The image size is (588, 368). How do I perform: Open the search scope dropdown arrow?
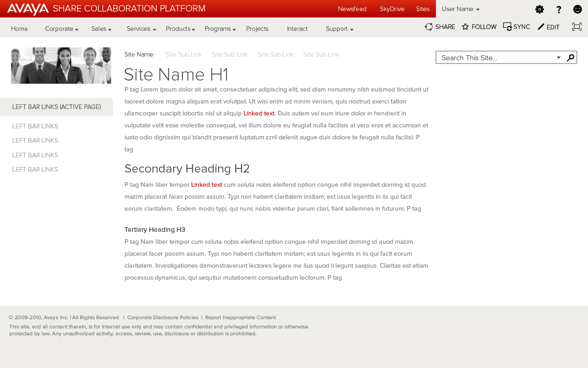click(559, 57)
